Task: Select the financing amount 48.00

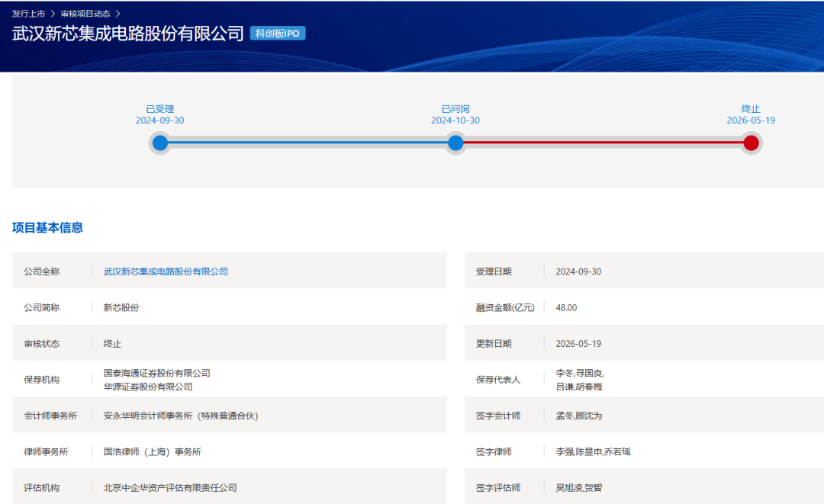Action: click(566, 307)
